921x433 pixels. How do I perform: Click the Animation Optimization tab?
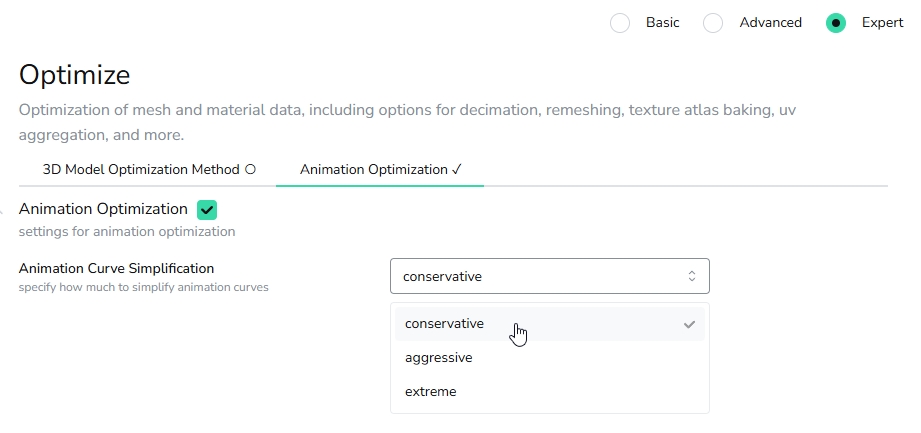tap(380, 170)
